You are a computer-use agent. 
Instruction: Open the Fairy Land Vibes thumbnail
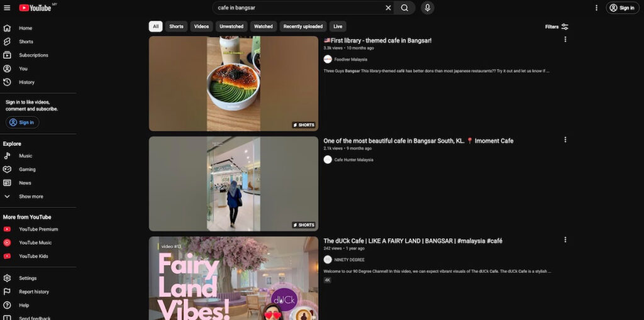233,279
